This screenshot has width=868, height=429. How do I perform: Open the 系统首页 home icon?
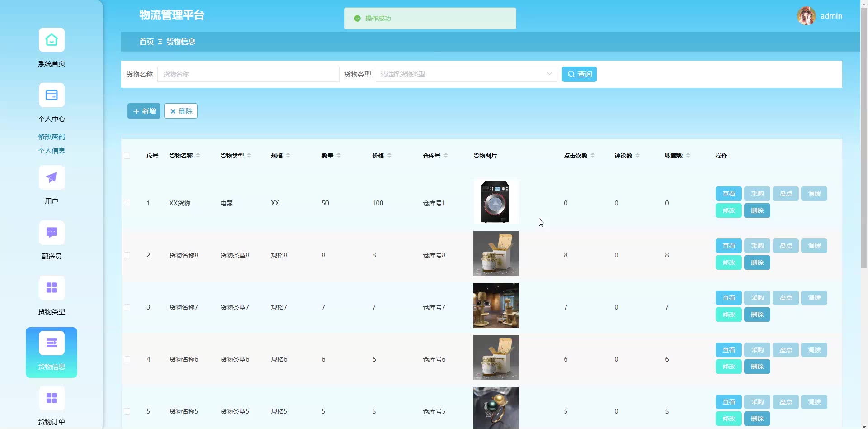tap(52, 40)
